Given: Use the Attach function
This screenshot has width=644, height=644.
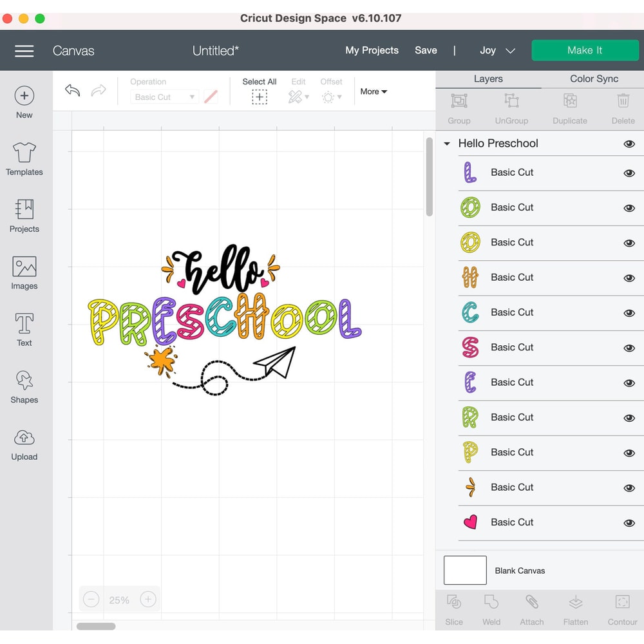Looking at the screenshot, I should [x=531, y=609].
